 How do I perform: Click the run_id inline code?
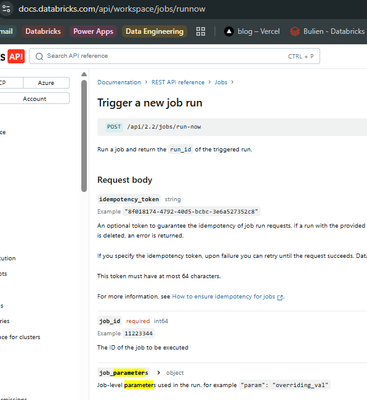tap(181, 149)
